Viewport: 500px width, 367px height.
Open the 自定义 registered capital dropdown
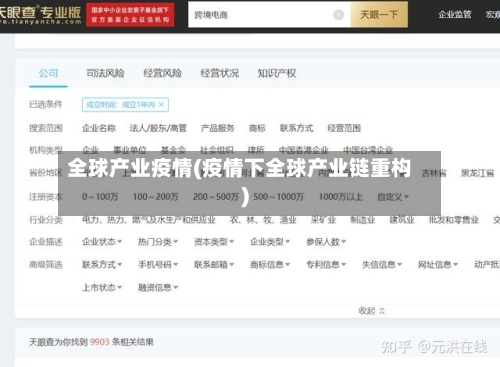(x=393, y=197)
